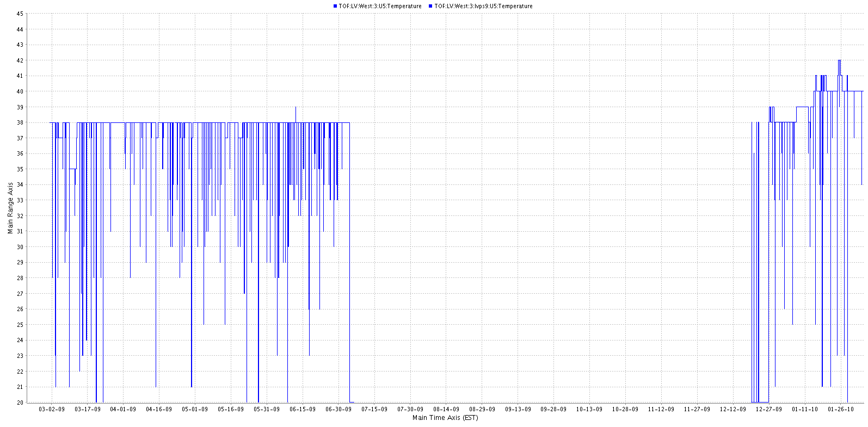The width and height of the screenshot is (868, 427).
Task: Click the value 36 on the range axis
Action: pos(20,153)
